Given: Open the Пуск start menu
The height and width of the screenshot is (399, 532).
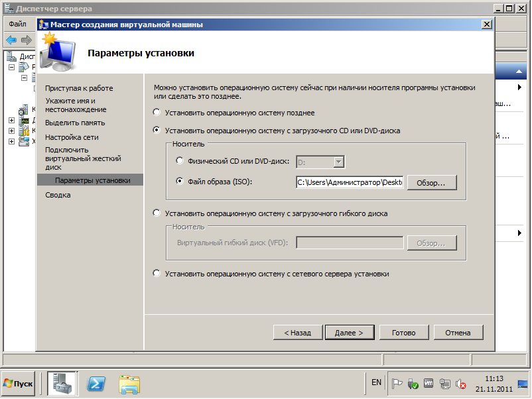Looking at the screenshot, I should (19, 383).
